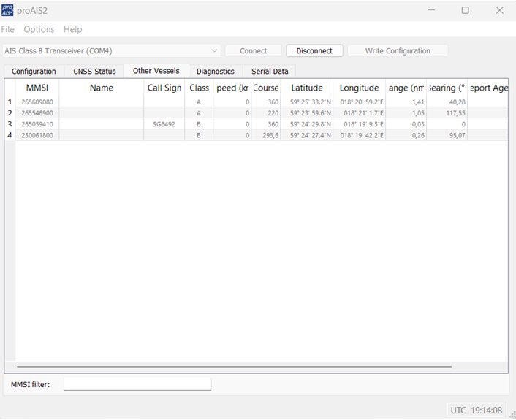Click the proAIS2 app icon in title bar
The image size is (516, 420).
(x=7, y=10)
